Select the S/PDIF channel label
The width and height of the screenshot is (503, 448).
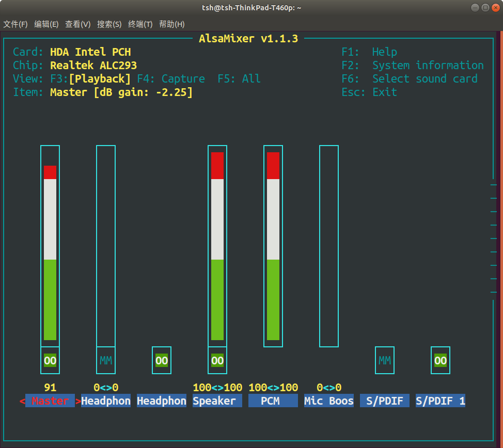click(384, 401)
